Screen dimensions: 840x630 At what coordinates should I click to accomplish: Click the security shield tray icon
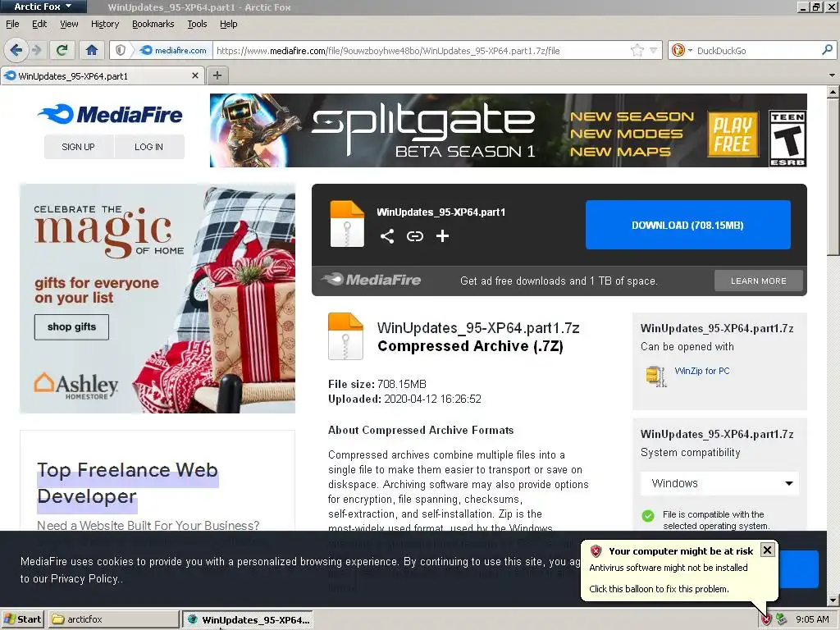point(766,619)
